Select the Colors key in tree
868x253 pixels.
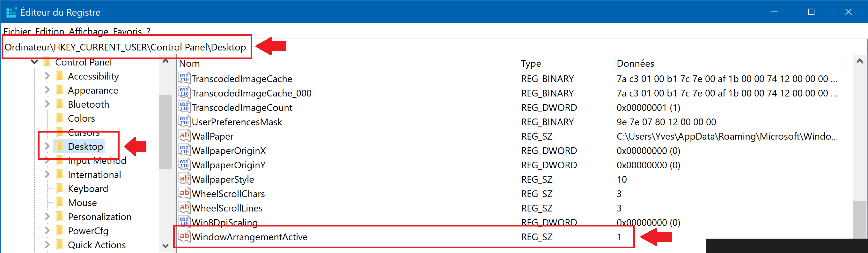[x=81, y=119]
